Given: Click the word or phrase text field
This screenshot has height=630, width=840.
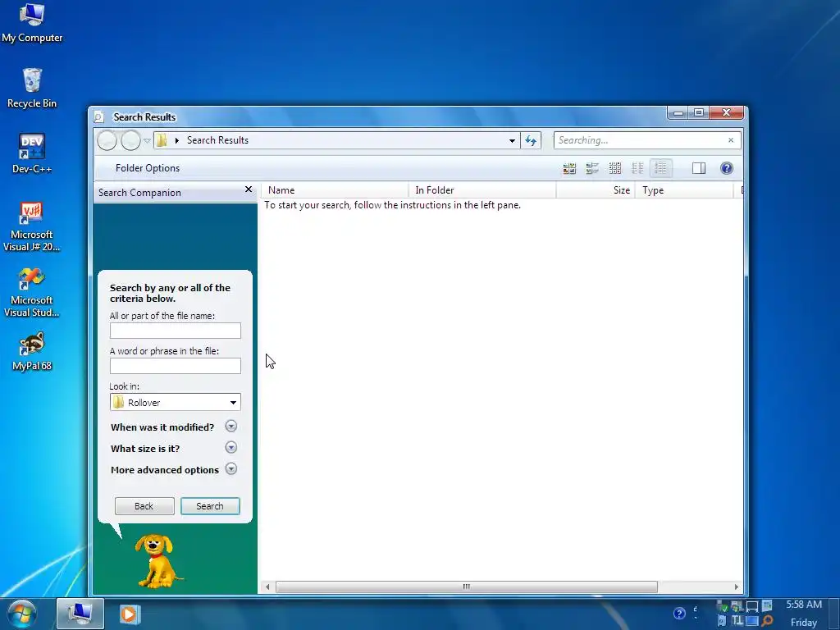Looking at the screenshot, I should tap(176, 366).
